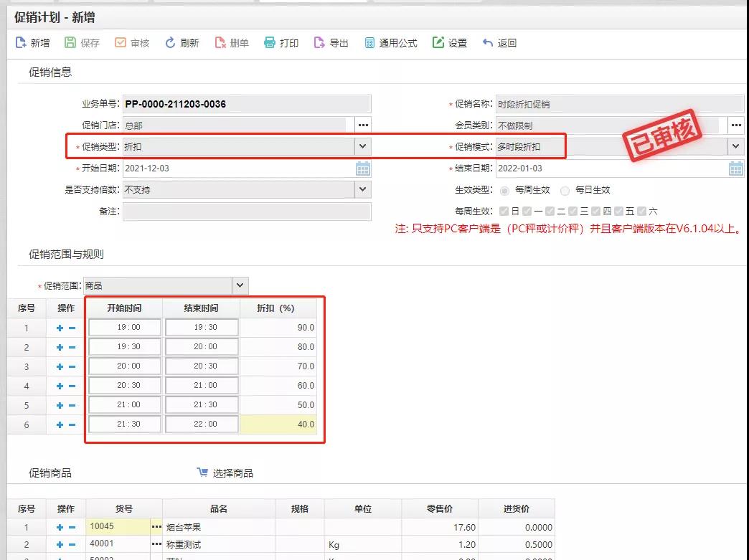The width and height of the screenshot is (749, 560).
Task: Click the 返回 (Return) arrow icon
Action: coord(488,43)
